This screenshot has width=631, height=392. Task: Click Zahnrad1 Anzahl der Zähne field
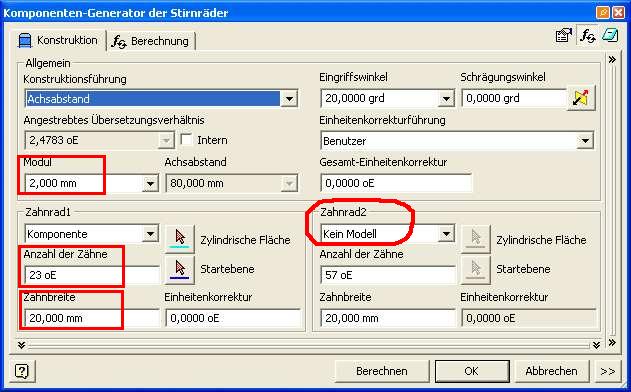(92, 275)
